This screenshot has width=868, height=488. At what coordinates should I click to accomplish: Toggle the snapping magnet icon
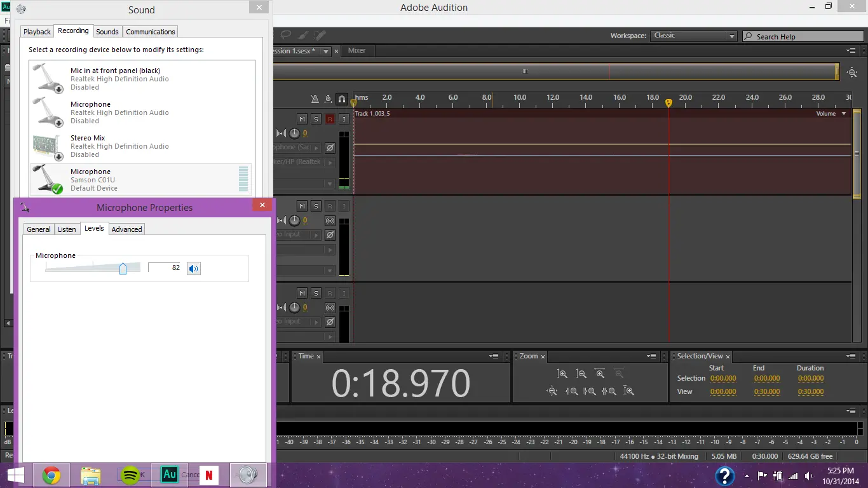(x=342, y=99)
